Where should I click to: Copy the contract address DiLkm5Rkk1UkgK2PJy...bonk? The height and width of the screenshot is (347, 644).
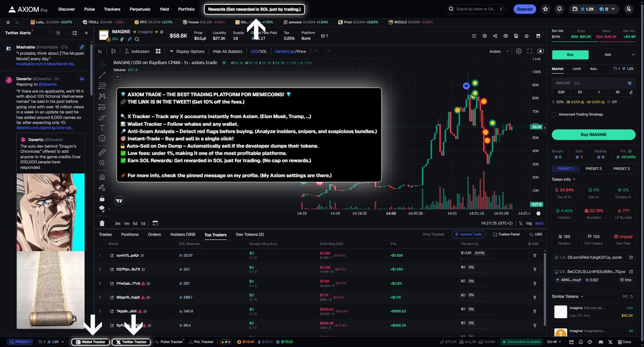[x=595, y=258]
